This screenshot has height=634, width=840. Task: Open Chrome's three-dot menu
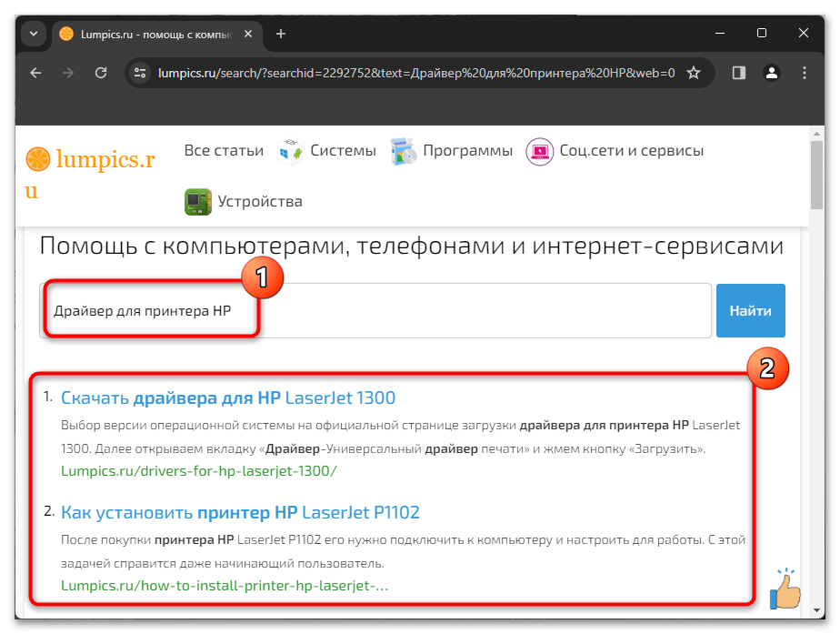click(x=805, y=73)
